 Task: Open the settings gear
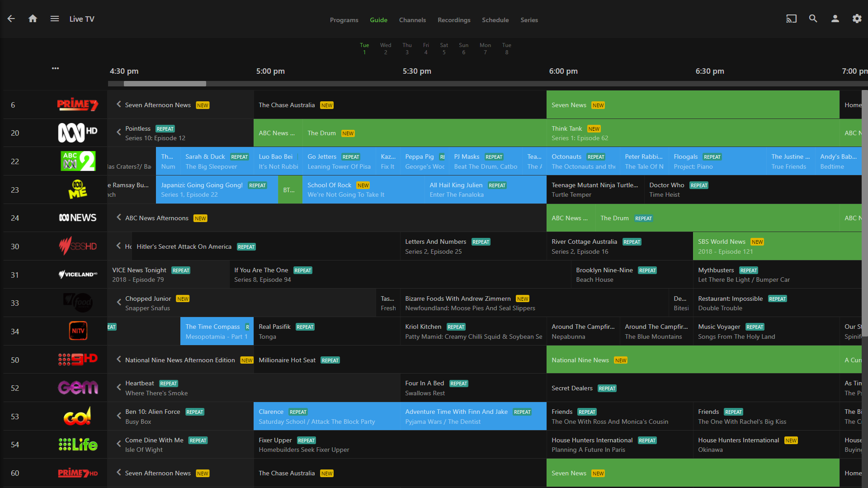(x=857, y=19)
